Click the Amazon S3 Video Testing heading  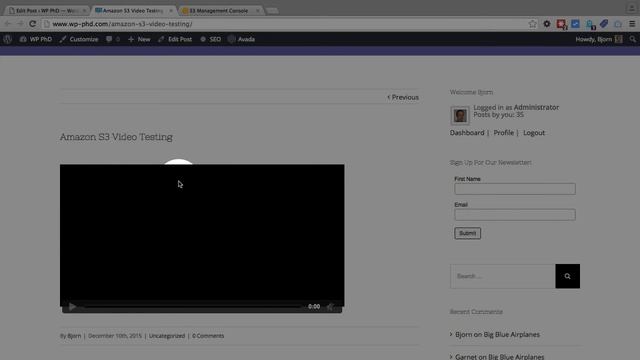pos(116,137)
